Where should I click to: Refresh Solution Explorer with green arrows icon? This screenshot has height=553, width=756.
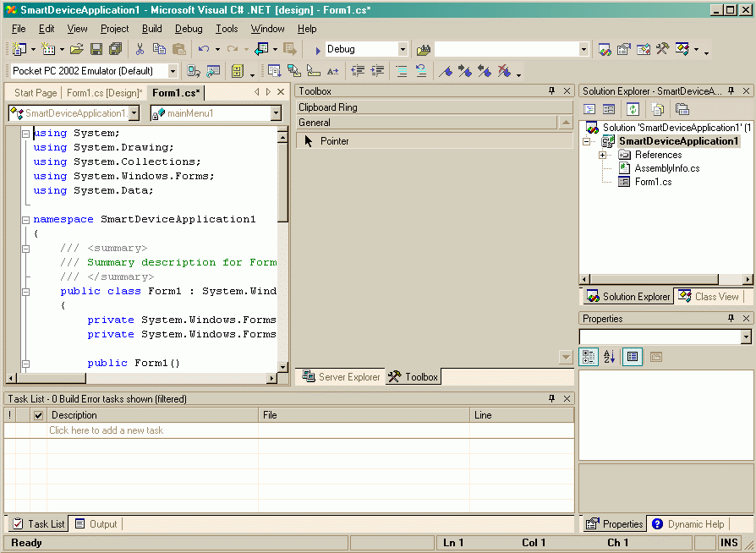(x=633, y=109)
